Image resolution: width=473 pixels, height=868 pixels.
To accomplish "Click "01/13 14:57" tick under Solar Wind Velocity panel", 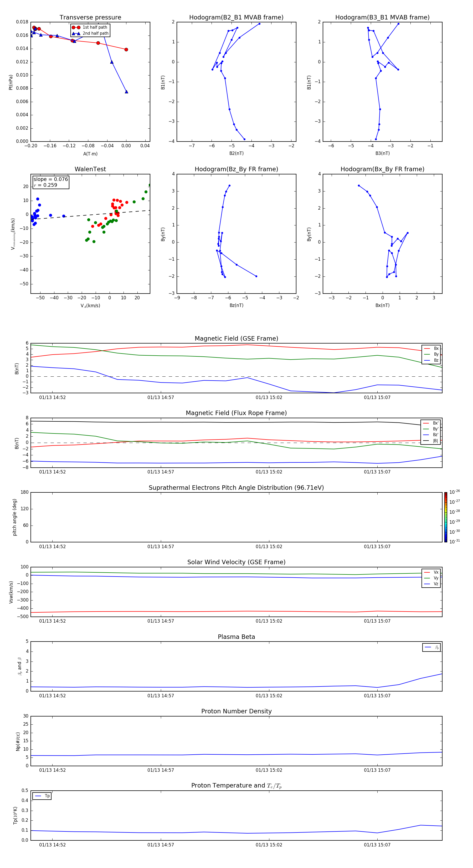I will tap(161, 621).
